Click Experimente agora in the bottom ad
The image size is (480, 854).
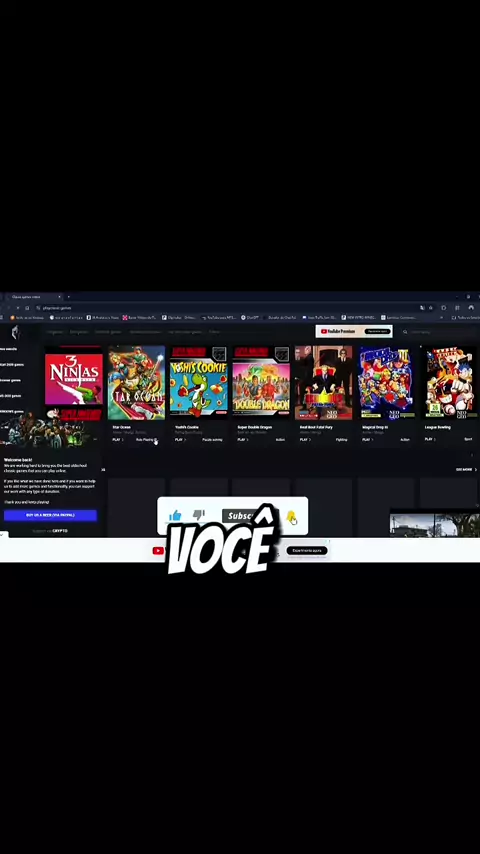pos(307,551)
